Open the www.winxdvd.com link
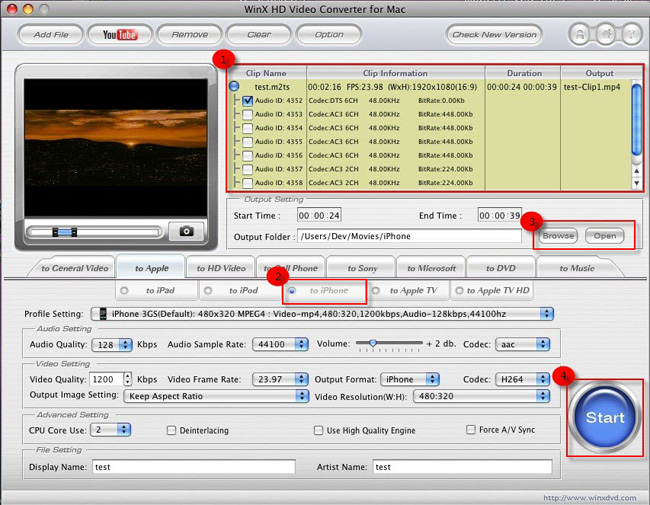The height and width of the screenshot is (505, 650). tap(589, 498)
